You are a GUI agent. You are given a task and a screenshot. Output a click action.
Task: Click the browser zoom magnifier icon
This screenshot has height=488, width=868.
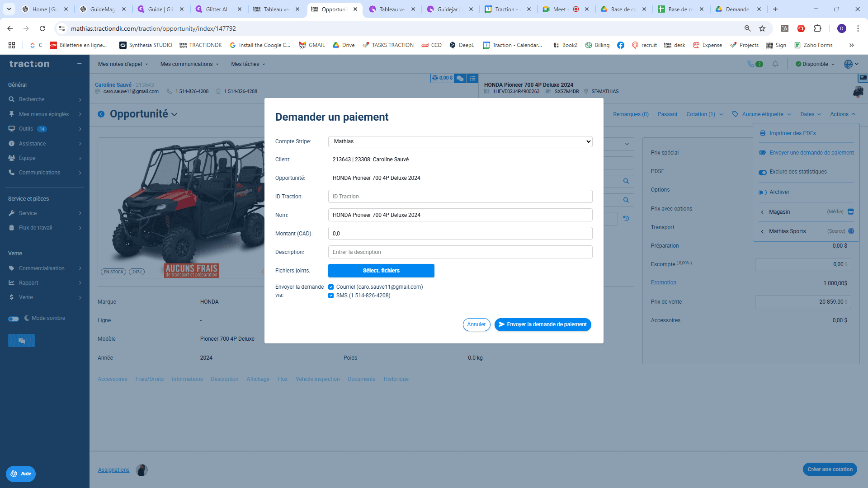coord(748,28)
